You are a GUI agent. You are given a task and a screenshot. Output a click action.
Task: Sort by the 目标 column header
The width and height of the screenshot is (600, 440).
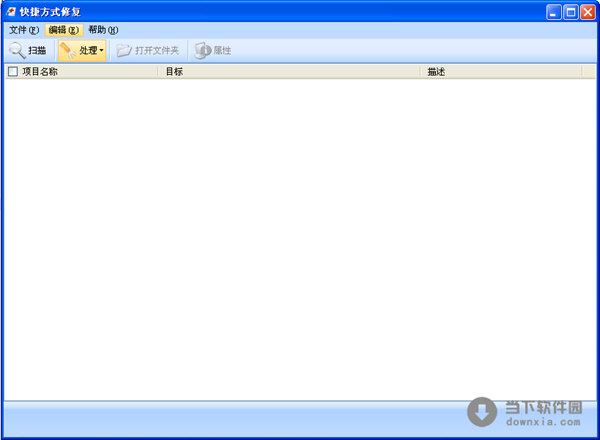tap(289, 72)
